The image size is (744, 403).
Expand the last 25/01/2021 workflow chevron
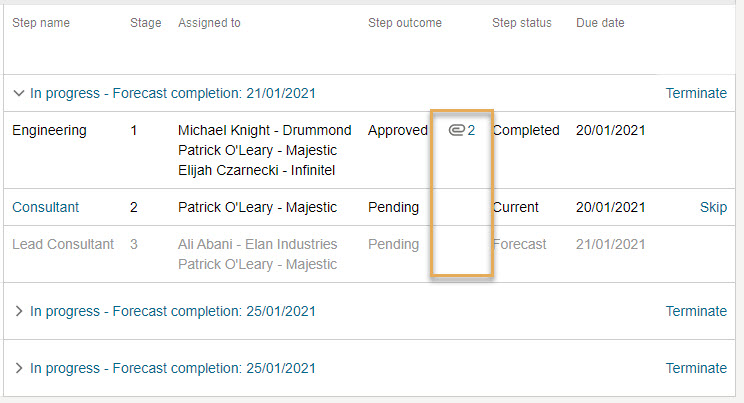pyautogui.click(x=19, y=368)
